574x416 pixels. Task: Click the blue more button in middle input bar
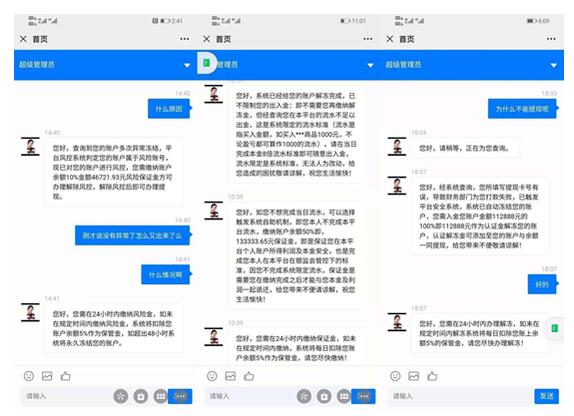point(364,396)
